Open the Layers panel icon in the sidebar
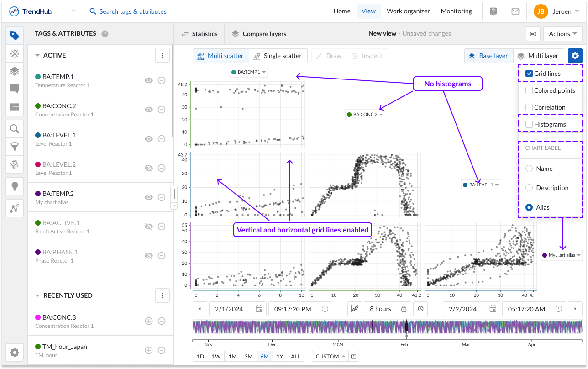 point(14,71)
